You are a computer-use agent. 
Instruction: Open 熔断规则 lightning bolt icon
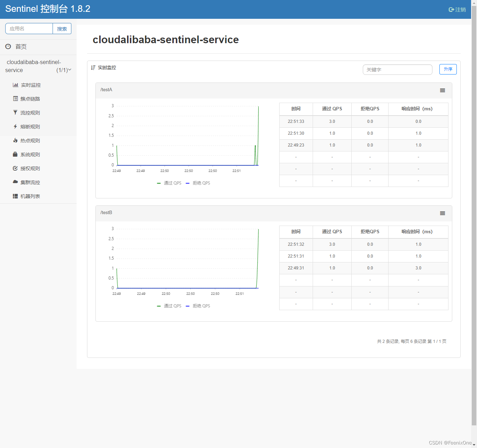point(15,126)
